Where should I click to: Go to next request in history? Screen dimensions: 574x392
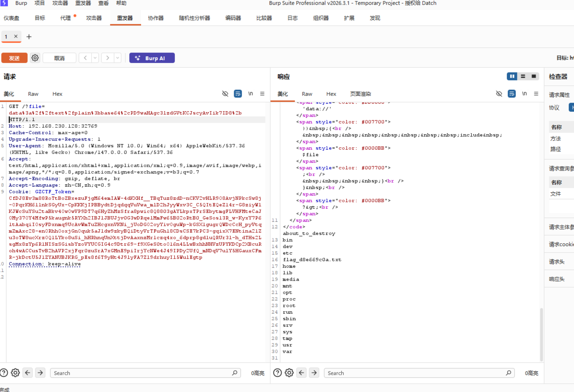point(108,58)
